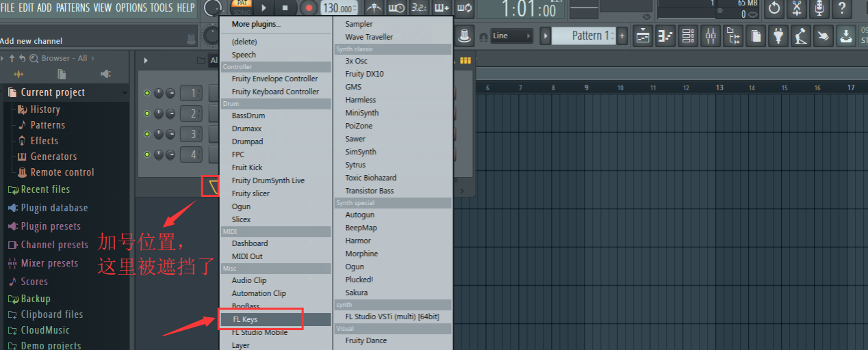The width and height of the screenshot is (868, 350).
Task: Switch the PAT/SONG mode toggle
Action: click(x=241, y=8)
